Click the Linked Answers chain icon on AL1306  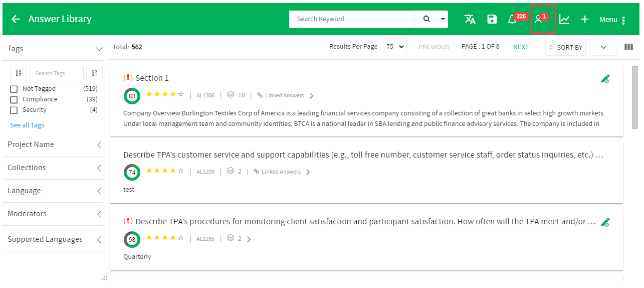pos(260,95)
